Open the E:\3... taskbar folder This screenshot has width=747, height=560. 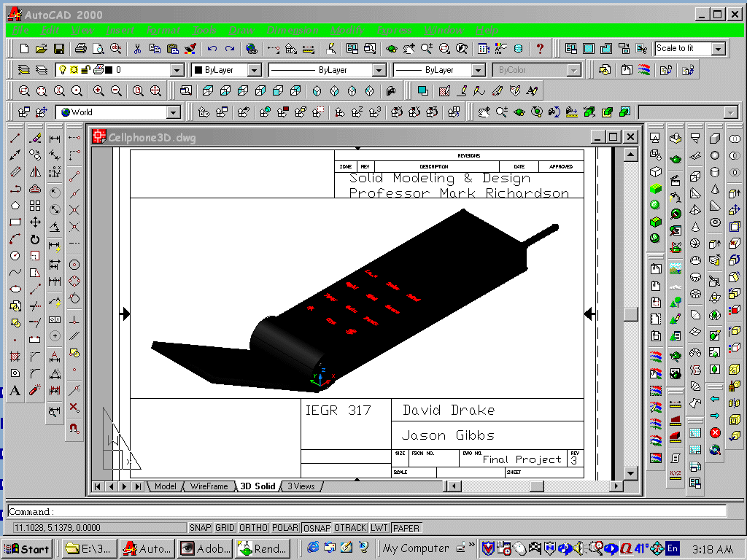coord(89,548)
